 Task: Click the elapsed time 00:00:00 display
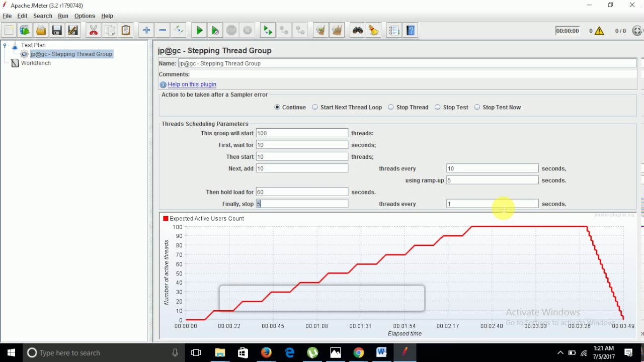[568, 31]
